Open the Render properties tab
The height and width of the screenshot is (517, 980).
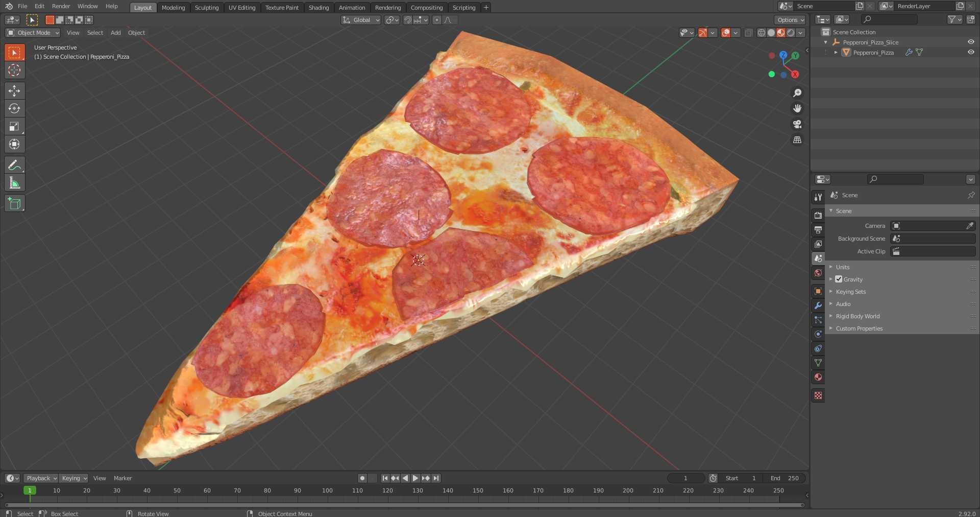818,216
